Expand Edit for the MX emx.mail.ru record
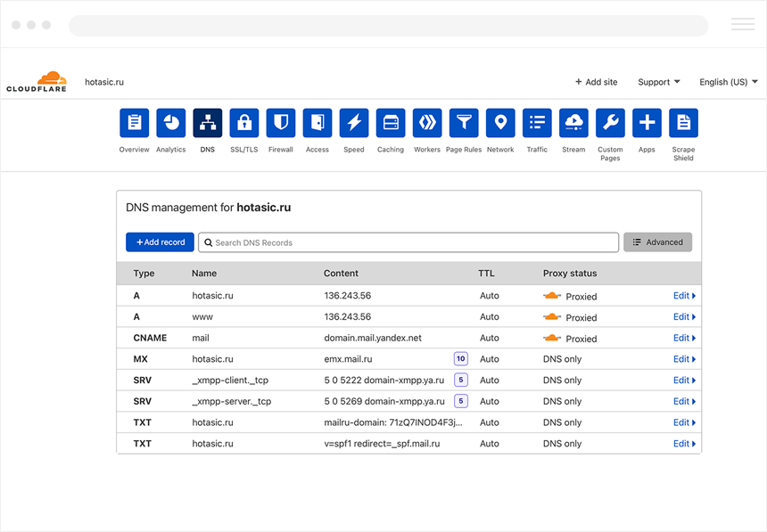Image resolution: width=767 pixels, height=532 pixels. click(684, 358)
